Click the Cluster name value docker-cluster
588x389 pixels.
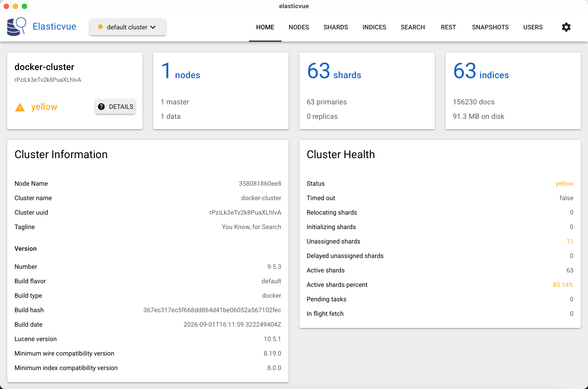pos(261,198)
